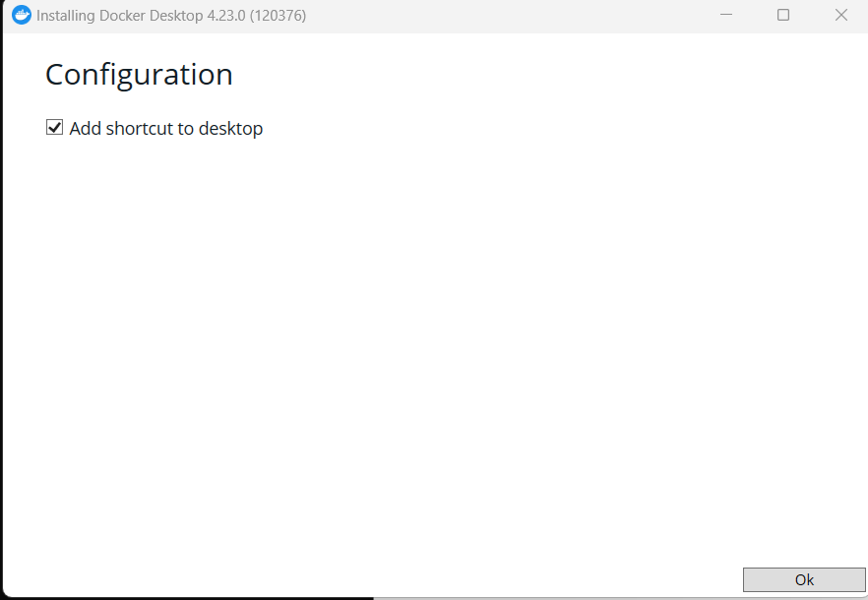Screen dimensions: 868x600
Task: Maximize the Docker Desktop installer window
Action: point(783,15)
